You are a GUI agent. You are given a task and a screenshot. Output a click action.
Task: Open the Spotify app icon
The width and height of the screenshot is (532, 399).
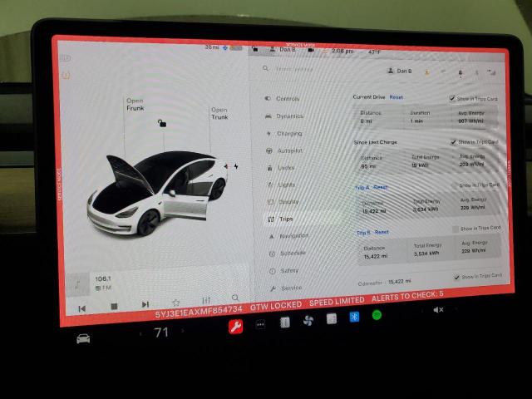click(x=377, y=315)
